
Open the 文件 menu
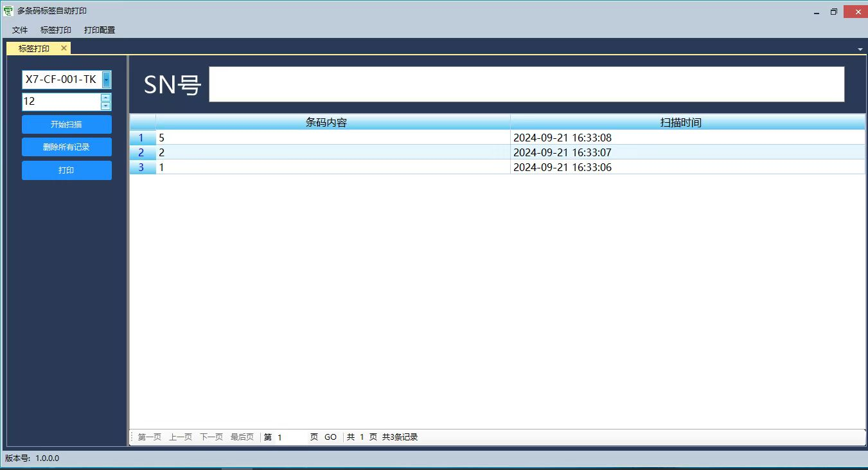[x=20, y=30]
